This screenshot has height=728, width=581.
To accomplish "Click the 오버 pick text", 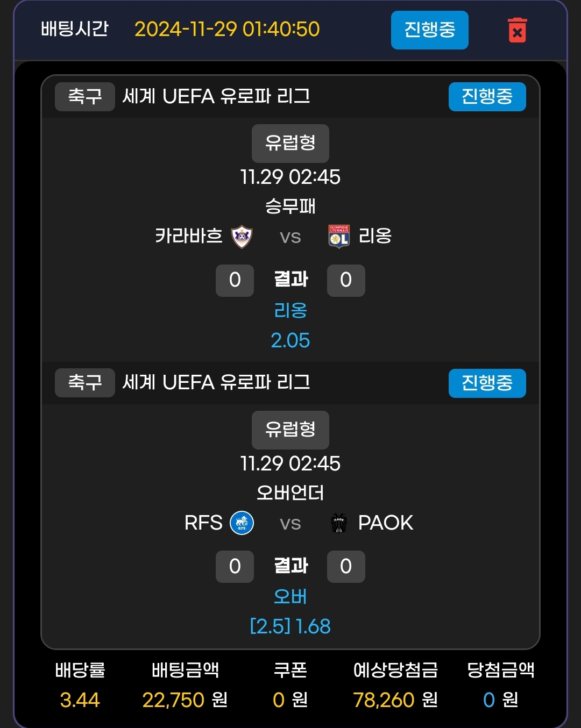I will coord(290,597).
